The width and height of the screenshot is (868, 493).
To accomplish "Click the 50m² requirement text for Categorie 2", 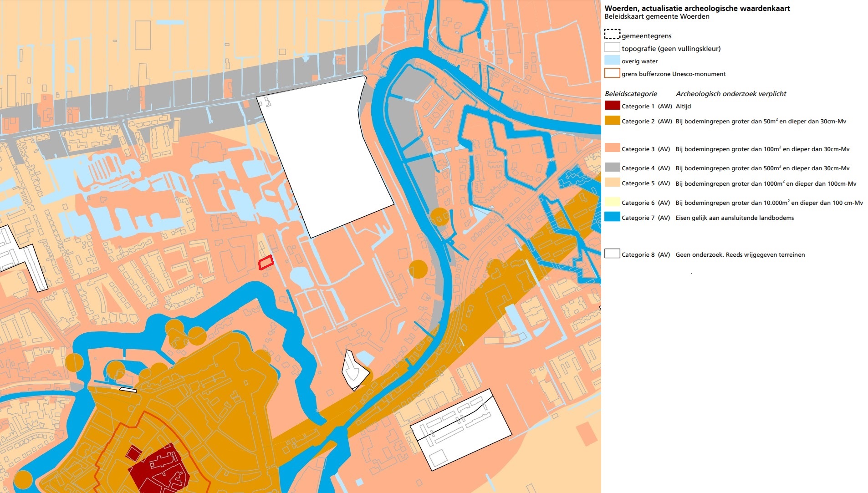I will pos(761,121).
